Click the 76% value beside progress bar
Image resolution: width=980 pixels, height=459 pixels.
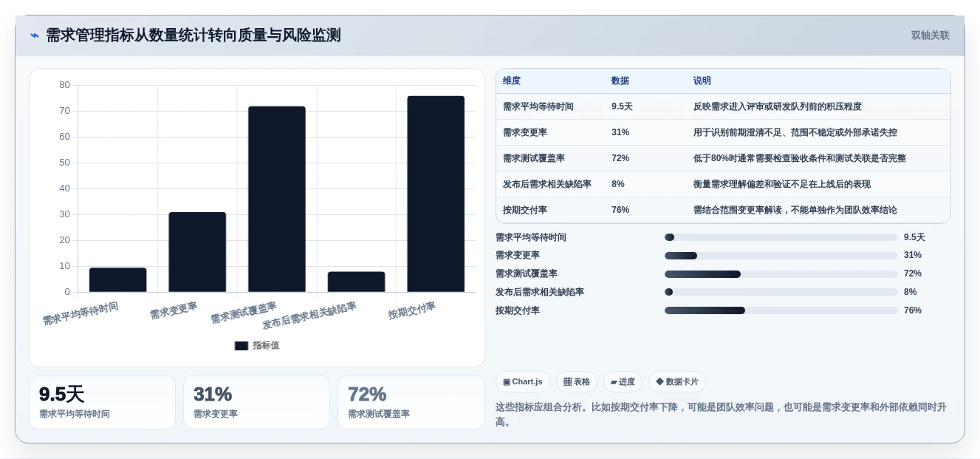(x=913, y=310)
